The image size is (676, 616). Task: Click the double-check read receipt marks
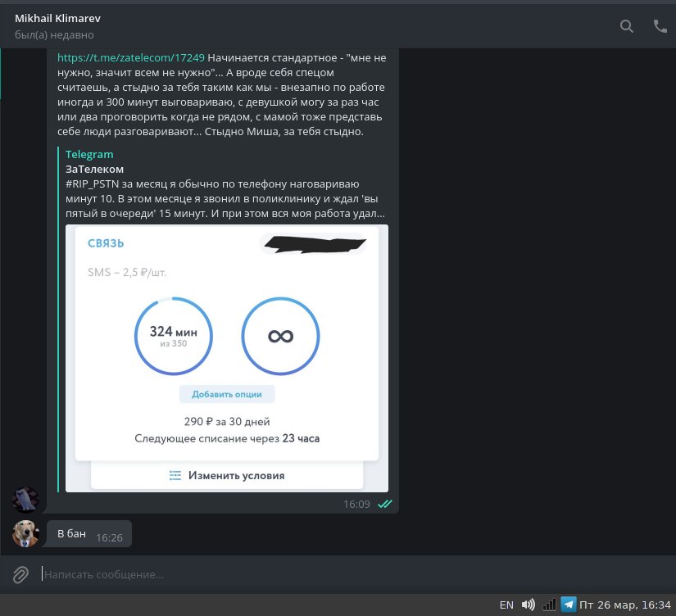[x=384, y=504]
